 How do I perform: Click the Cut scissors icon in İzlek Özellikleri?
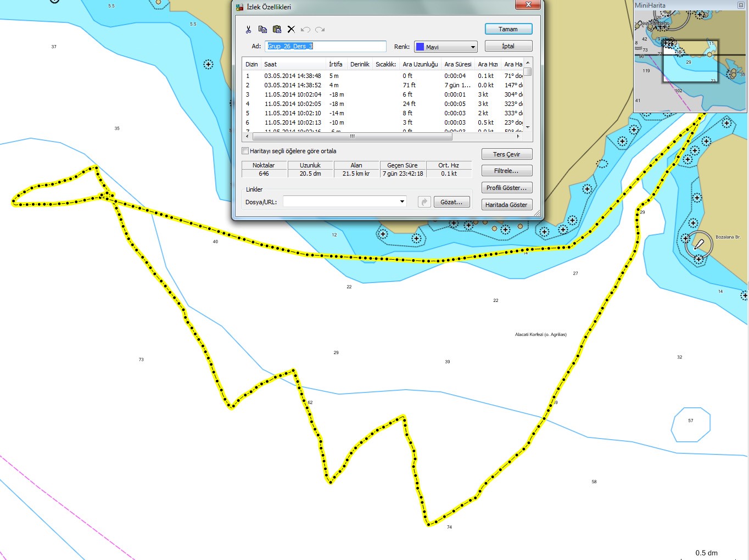(248, 30)
